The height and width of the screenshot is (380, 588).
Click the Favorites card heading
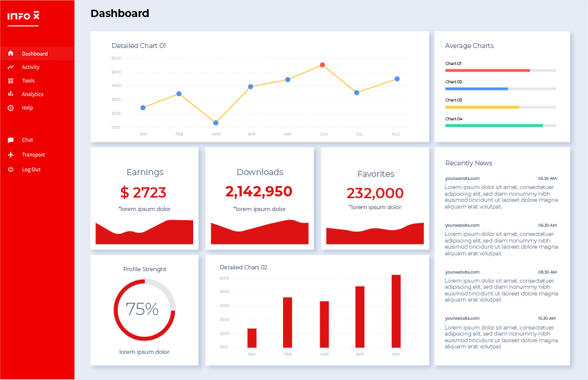[x=376, y=174]
